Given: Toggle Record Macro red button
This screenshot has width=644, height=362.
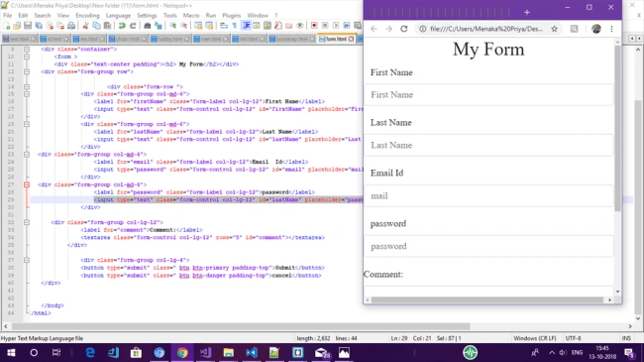Looking at the screenshot, I should (314, 26).
